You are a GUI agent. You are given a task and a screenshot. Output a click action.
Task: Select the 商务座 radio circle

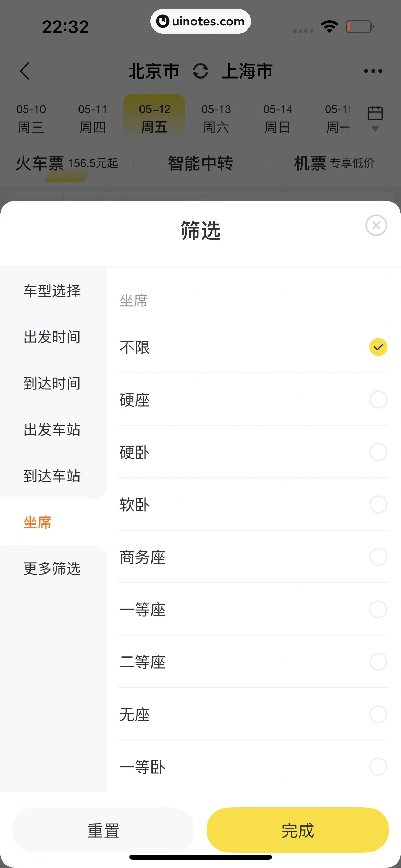coord(378,557)
